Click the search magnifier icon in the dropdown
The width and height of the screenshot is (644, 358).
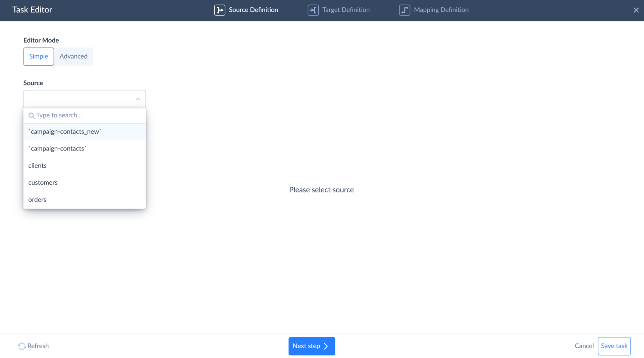tap(32, 115)
